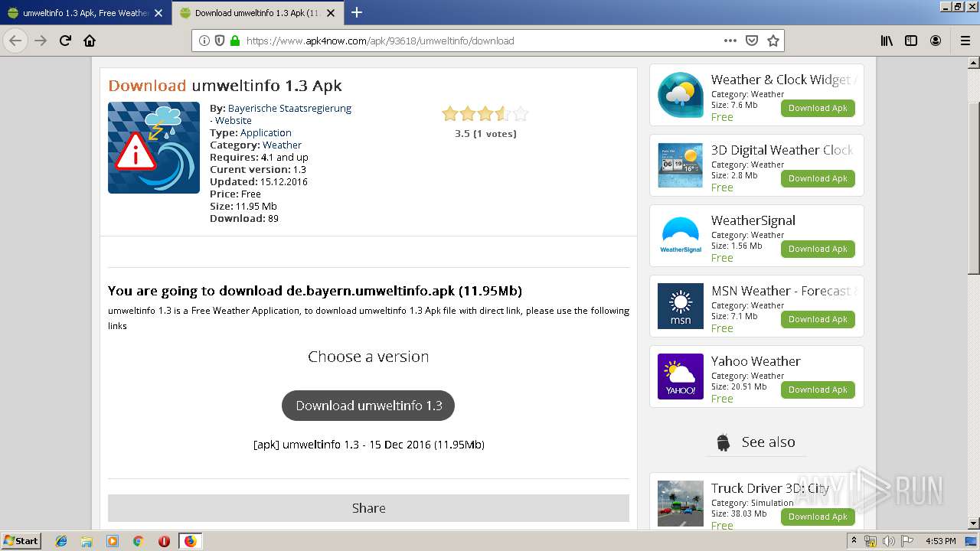Switch to the first umweltinfo 1.3 Apk tab
Image resolution: width=980 pixels, height=551 pixels.
[85, 13]
